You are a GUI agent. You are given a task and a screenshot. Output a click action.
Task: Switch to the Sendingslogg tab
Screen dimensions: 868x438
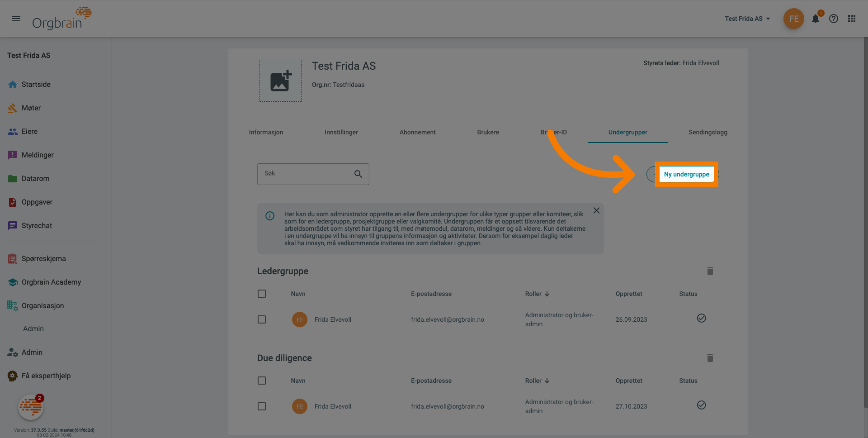(x=708, y=133)
